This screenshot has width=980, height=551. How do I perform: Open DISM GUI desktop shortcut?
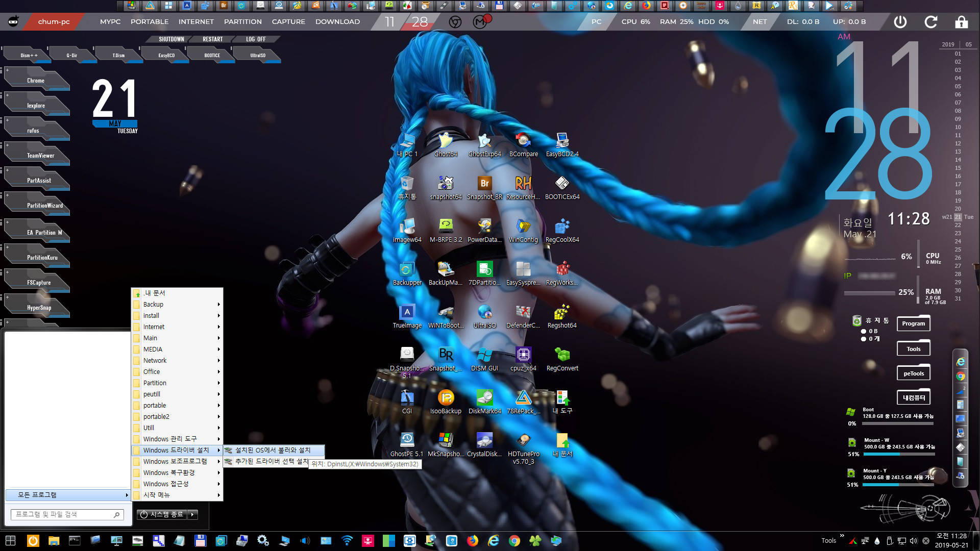484,359
